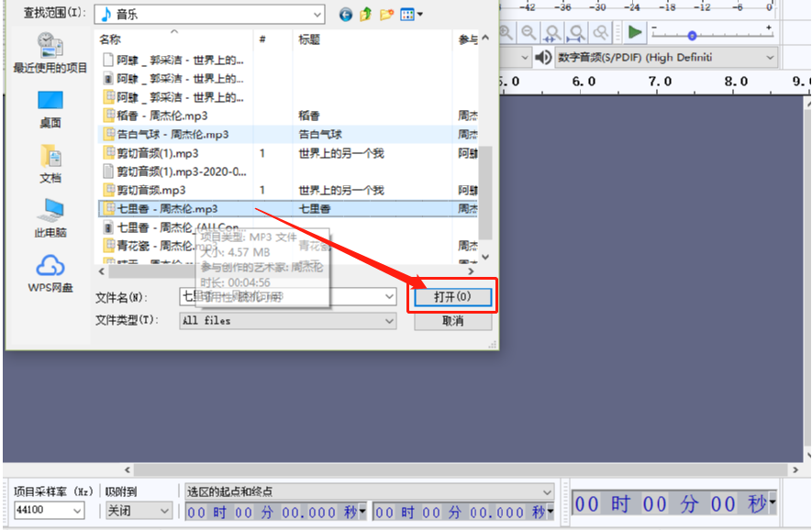Viewport: 812px width, 530px height.
Task: Fit project to width in Audacity
Action: [x=576, y=33]
